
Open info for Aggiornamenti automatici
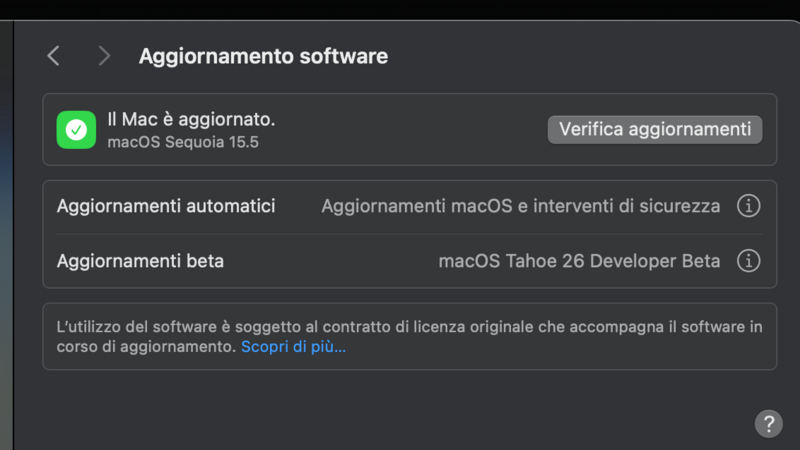click(x=748, y=206)
